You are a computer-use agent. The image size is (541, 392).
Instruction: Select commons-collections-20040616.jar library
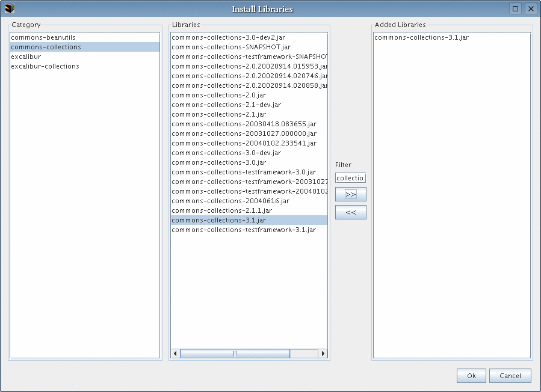[249, 201]
